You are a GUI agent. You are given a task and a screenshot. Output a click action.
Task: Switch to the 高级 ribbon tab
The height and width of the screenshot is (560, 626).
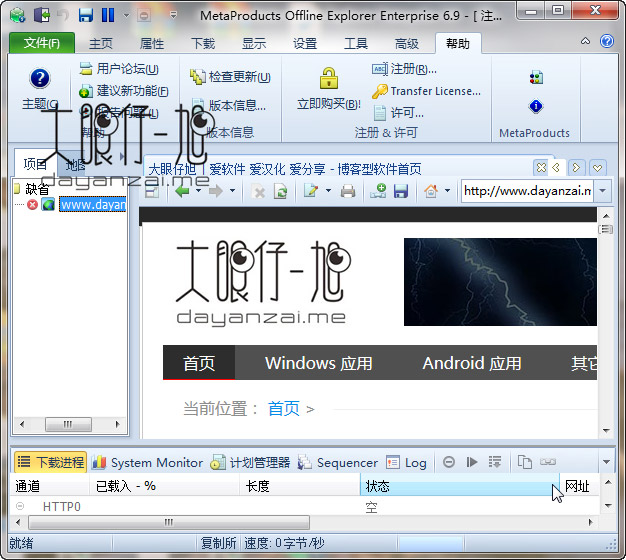407,43
